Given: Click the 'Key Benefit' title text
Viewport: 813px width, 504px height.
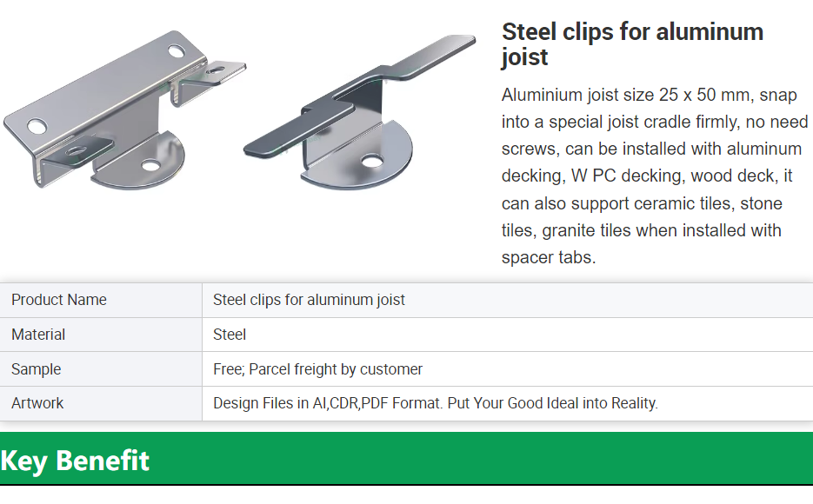Looking at the screenshot, I should tap(75, 461).
